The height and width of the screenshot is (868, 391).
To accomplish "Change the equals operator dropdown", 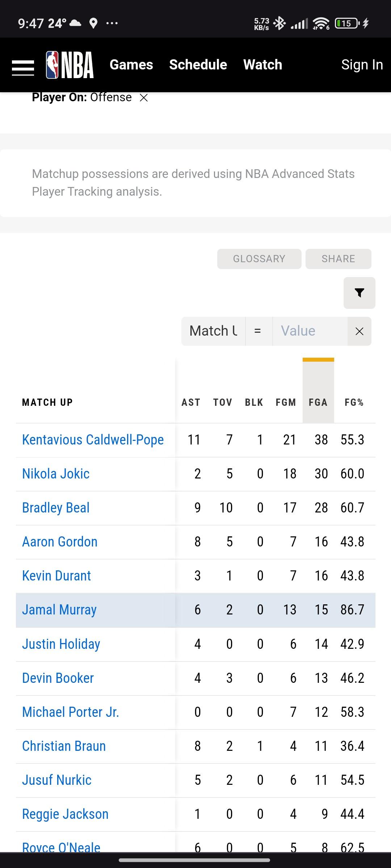I will point(258,331).
